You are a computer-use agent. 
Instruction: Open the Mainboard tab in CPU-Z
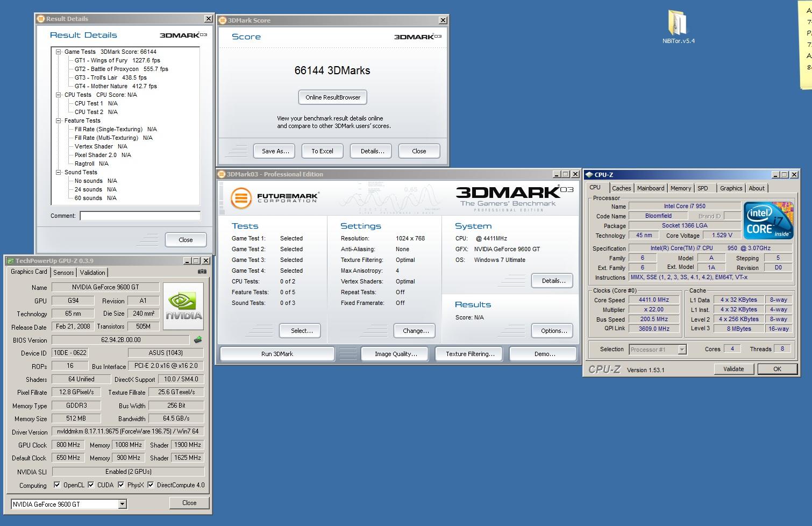651,188
